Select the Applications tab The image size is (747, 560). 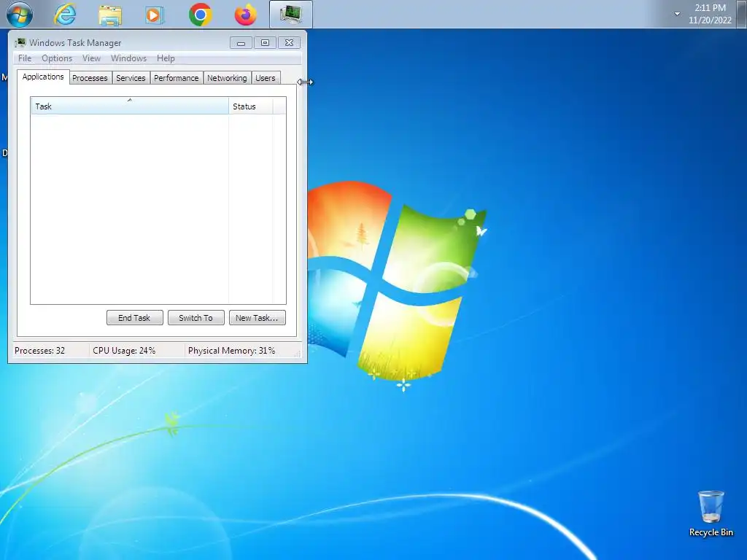pyautogui.click(x=43, y=77)
